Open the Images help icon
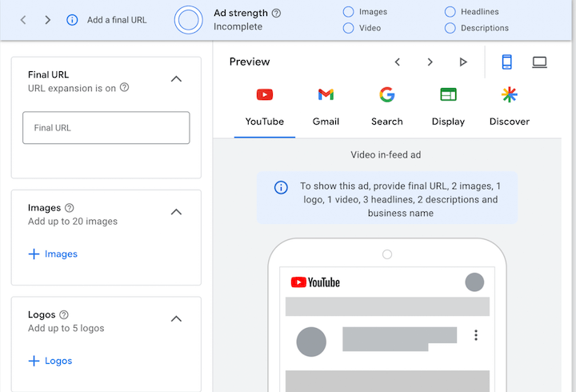Screen dimensions: 576x392 click(69, 208)
